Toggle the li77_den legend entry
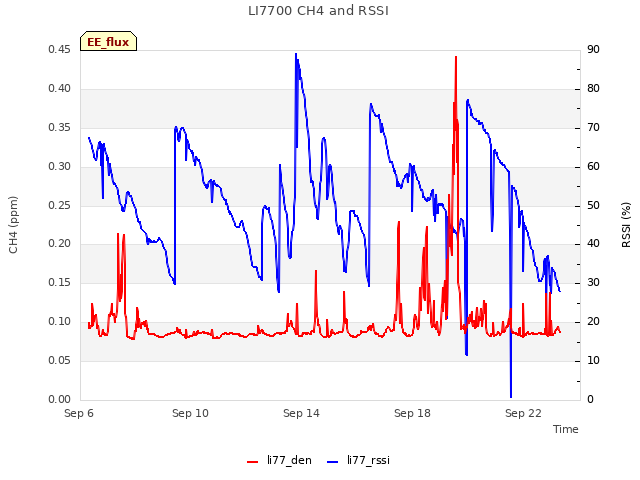 (x=279, y=460)
